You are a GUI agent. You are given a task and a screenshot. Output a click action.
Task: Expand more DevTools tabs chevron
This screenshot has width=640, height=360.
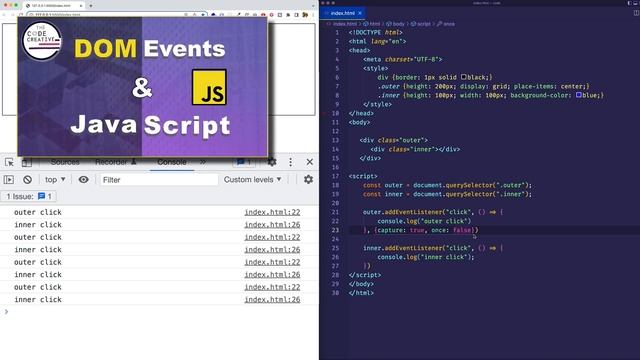[203, 162]
